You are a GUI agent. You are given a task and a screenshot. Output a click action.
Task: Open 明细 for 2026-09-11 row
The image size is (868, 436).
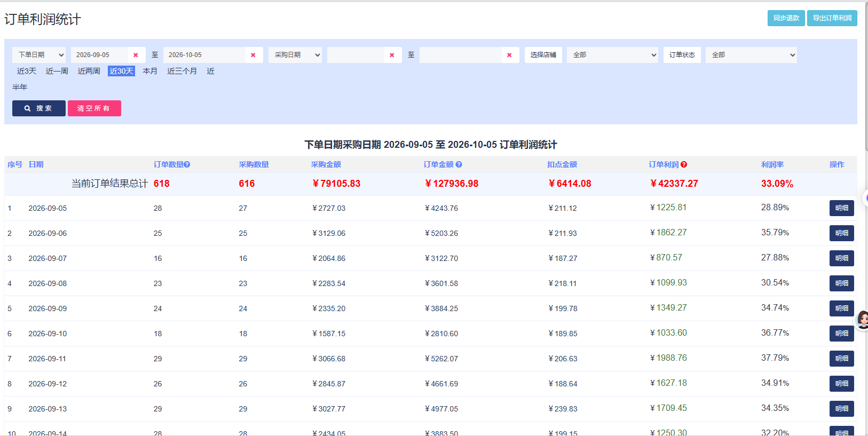842,359
